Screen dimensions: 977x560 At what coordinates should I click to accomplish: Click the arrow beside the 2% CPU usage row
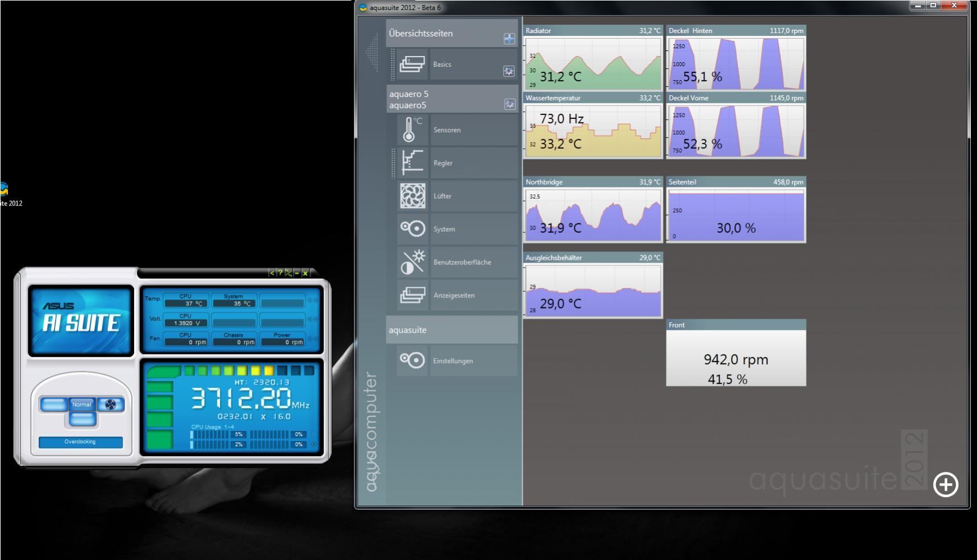314,444
